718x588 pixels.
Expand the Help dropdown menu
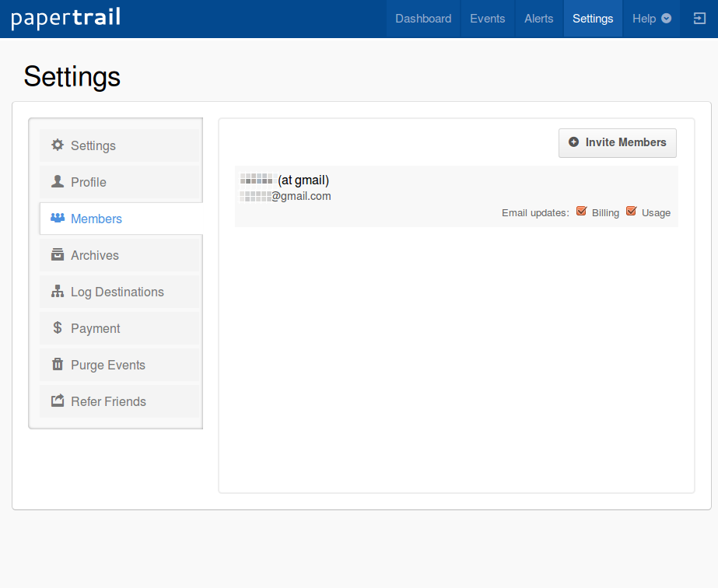pyautogui.click(x=652, y=19)
